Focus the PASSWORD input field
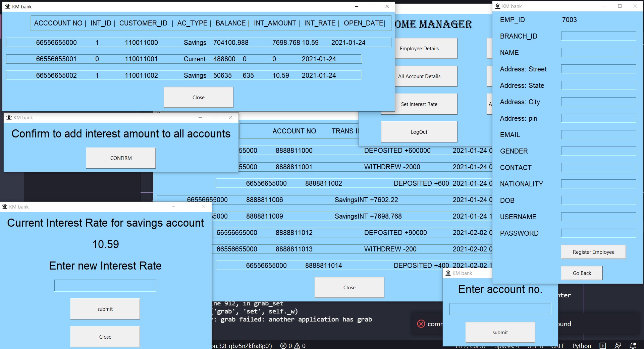The width and height of the screenshot is (644, 349). click(x=598, y=233)
